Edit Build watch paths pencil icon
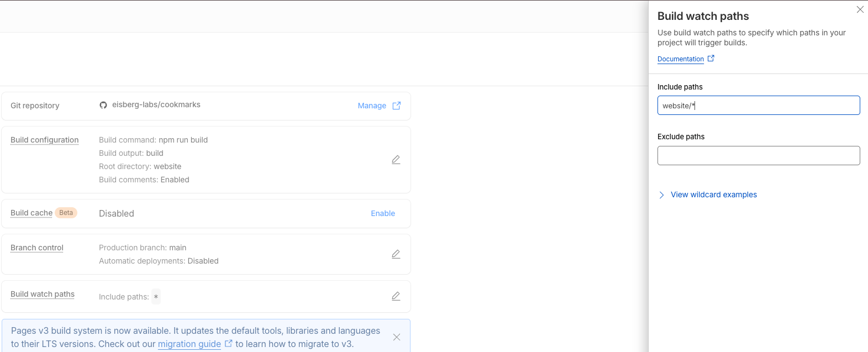This screenshot has height=352, width=868. click(396, 296)
